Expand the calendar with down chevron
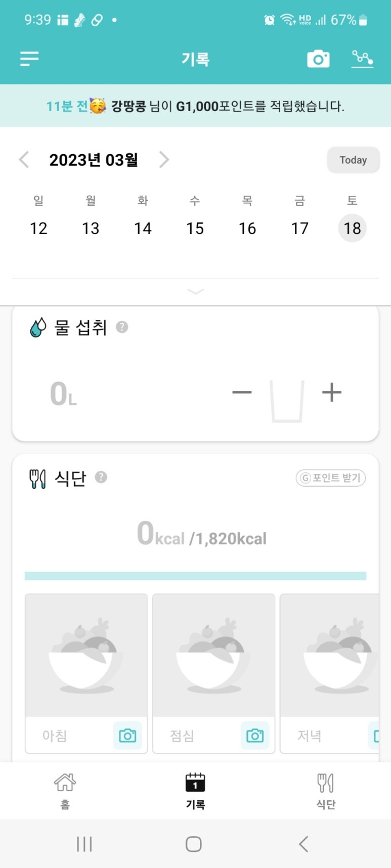The width and height of the screenshot is (391, 868). click(195, 292)
